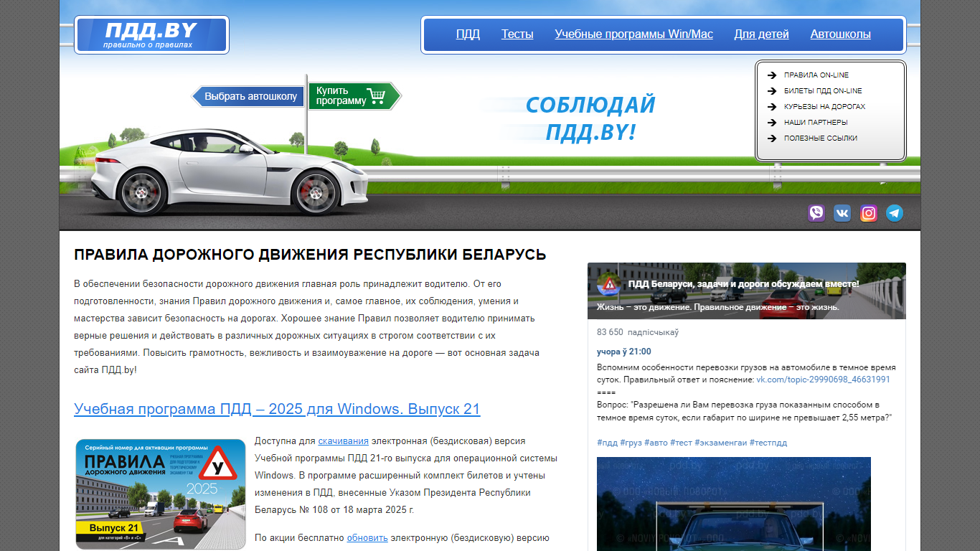
Task: Open the VK social icon
Action: pos(842,213)
